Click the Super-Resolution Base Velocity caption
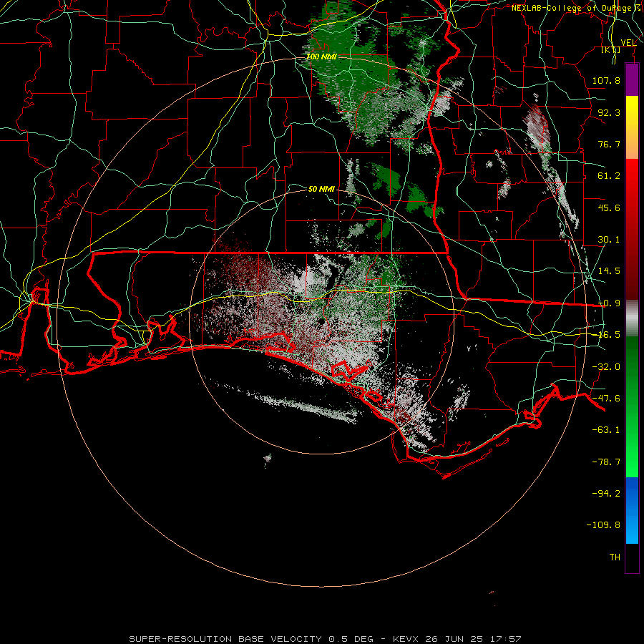Image resolution: width=644 pixels, height=644 pixels. coord(325,639)
